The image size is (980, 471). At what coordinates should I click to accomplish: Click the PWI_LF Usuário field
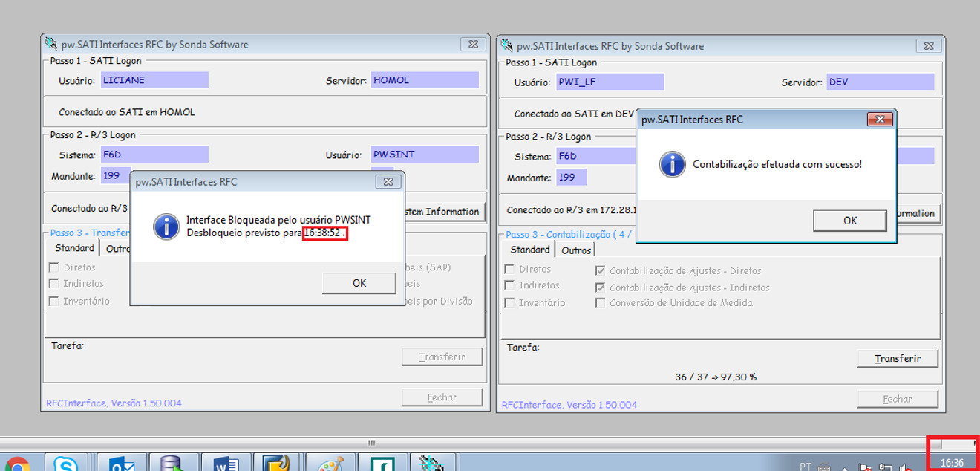[610, 82]
